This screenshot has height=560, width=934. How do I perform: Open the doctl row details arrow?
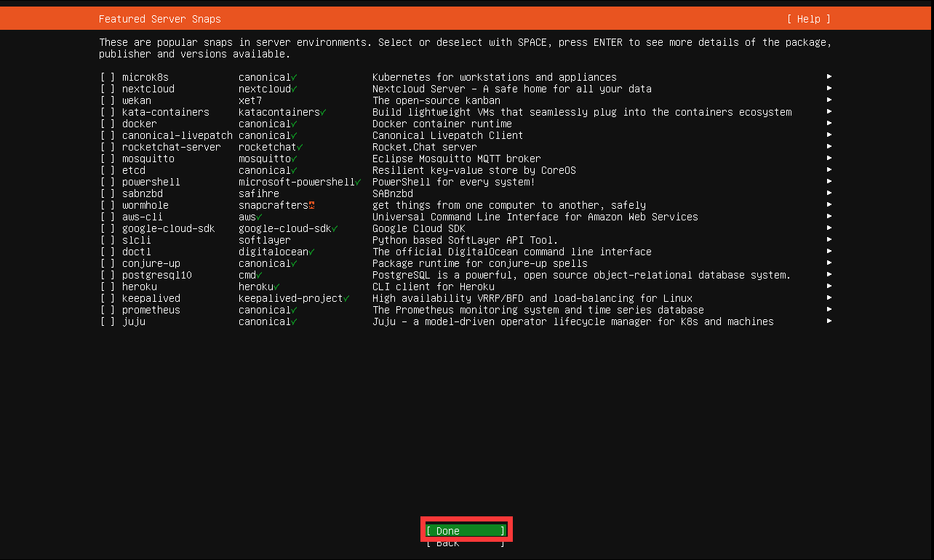click(829, 251)
